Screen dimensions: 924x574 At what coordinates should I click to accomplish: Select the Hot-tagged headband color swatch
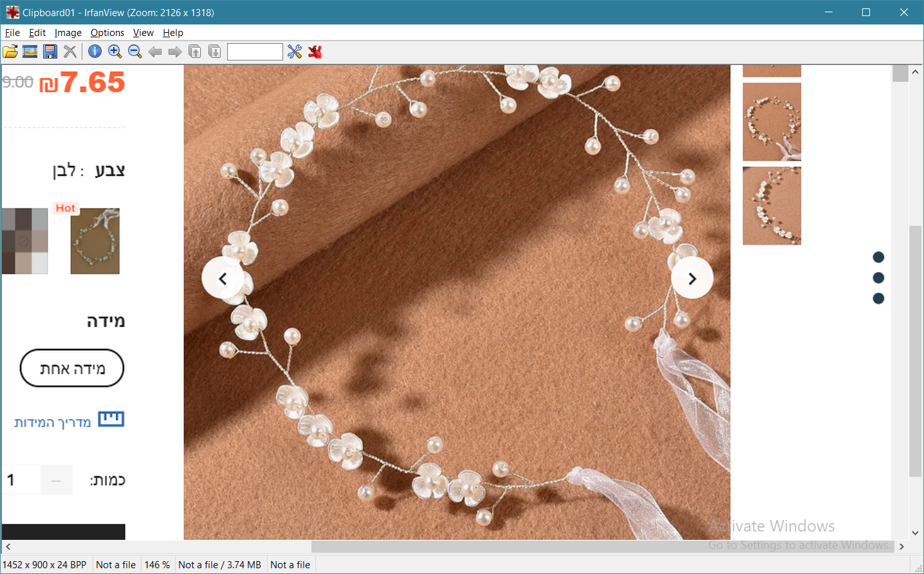[95, 241]
